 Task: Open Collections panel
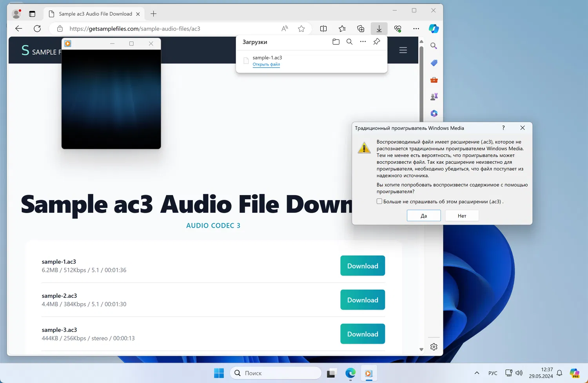pyautogui.click(x=361, y=29)
